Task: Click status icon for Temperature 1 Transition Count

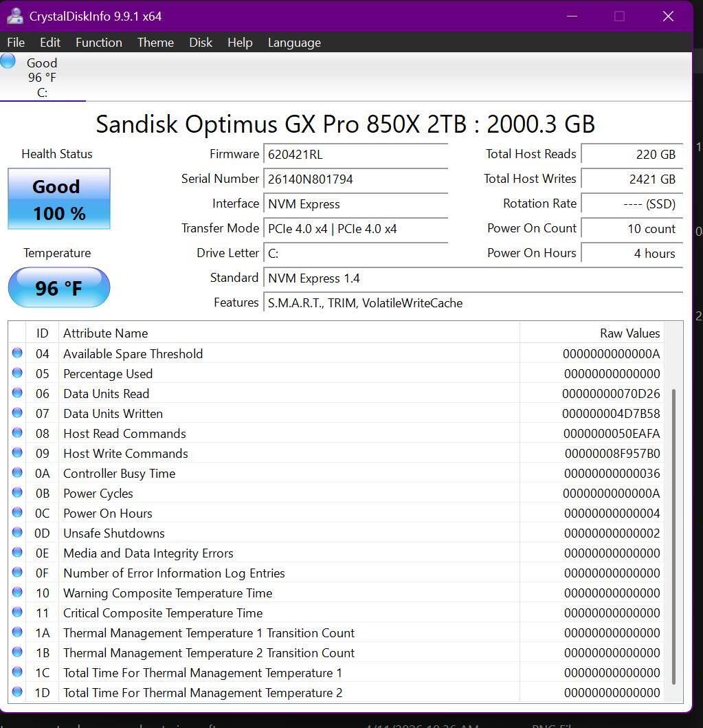Action: pyautogui.click(x=17, y=632)
